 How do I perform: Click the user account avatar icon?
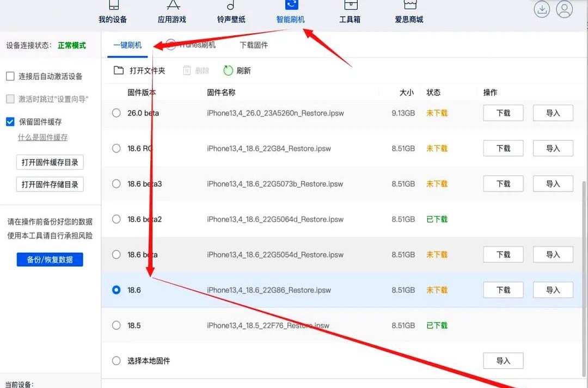(565, 9)
